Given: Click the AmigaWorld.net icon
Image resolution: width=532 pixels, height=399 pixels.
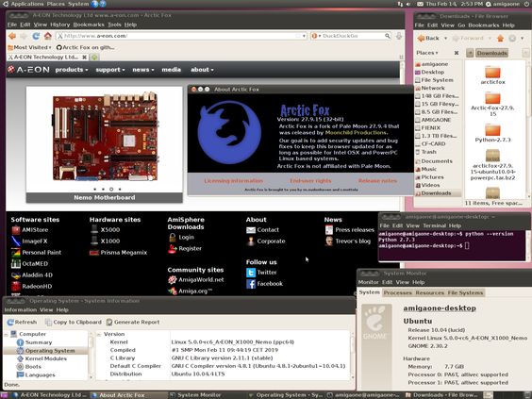Looking at the screenshot, I should click(x=173, y=280).
